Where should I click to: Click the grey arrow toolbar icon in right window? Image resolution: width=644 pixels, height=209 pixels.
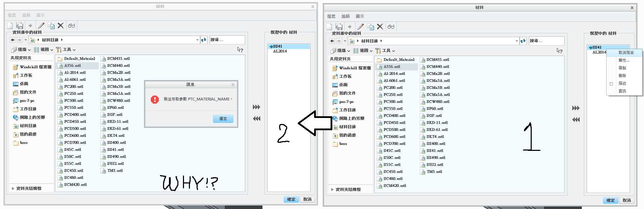click(x=350, y=27)
